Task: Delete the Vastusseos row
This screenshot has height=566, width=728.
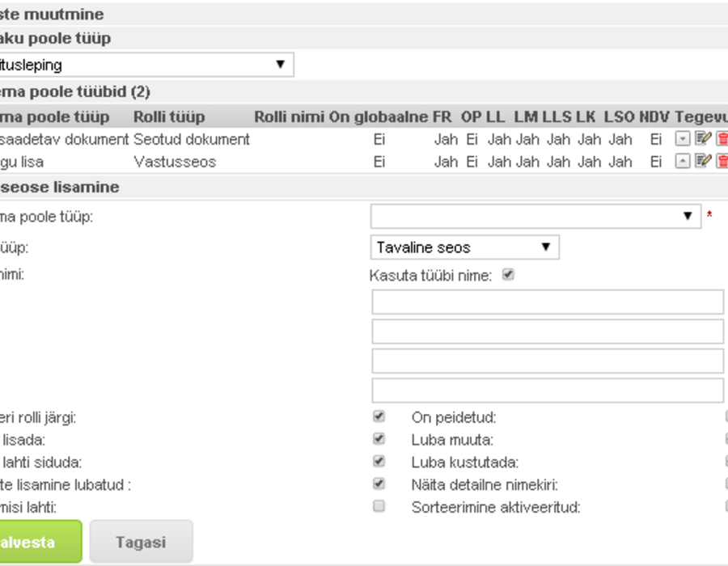Action: coord(722,161)
